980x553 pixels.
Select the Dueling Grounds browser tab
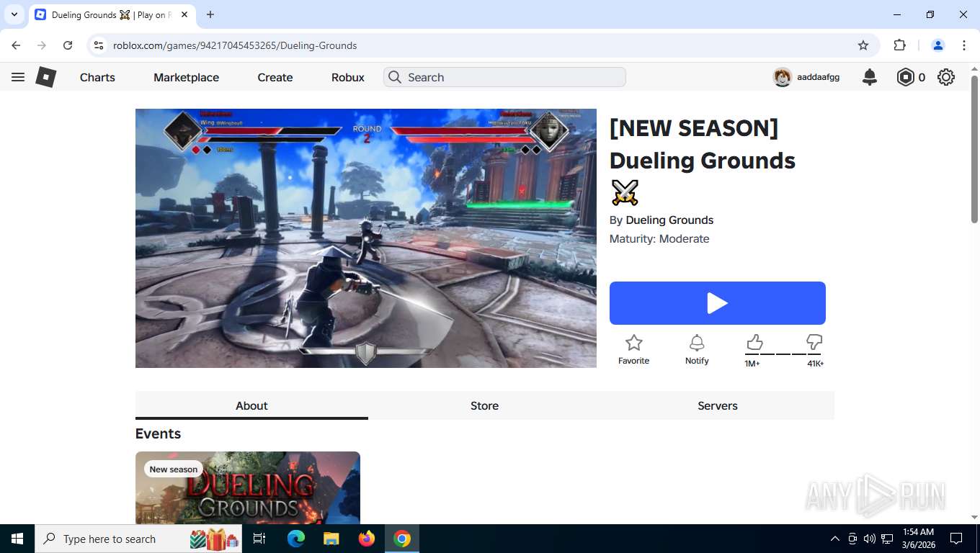tap(112, 14)
